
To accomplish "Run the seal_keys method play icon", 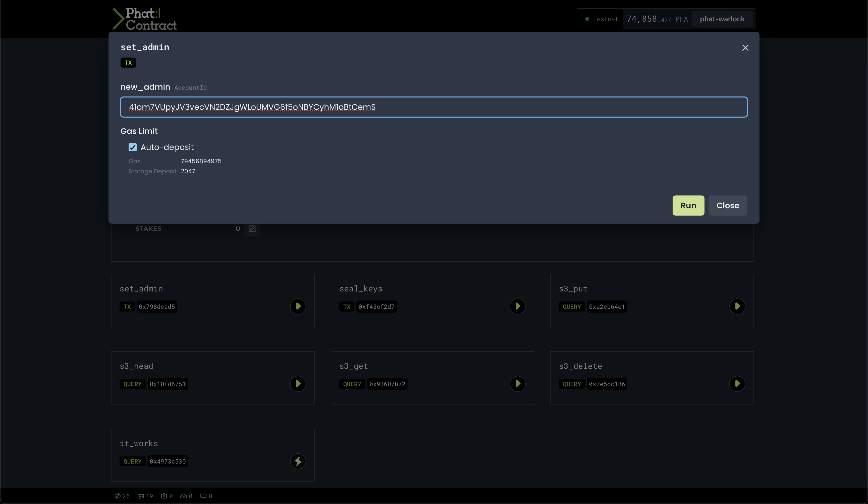I will pos(517,306).
